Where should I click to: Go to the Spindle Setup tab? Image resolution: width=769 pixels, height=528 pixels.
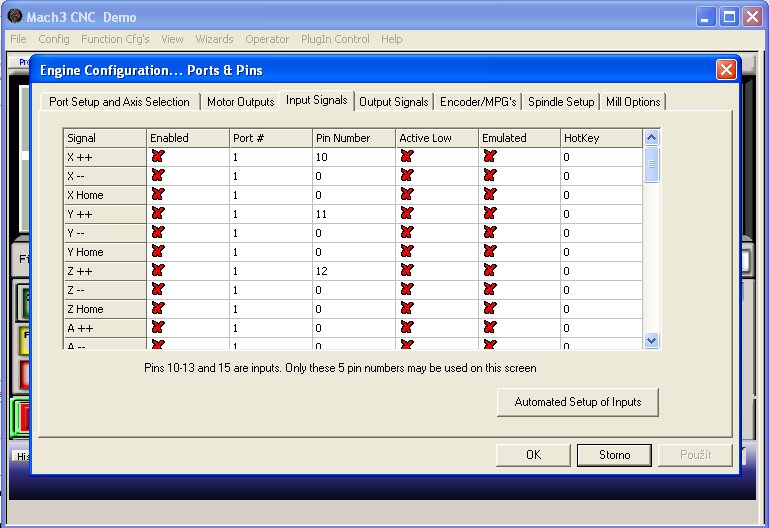coord(561,102)
